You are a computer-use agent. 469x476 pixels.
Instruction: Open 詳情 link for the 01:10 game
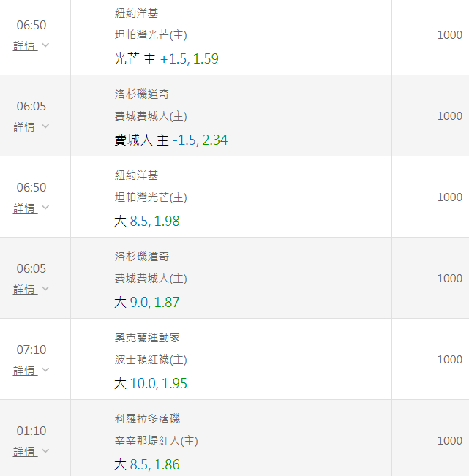24,452
